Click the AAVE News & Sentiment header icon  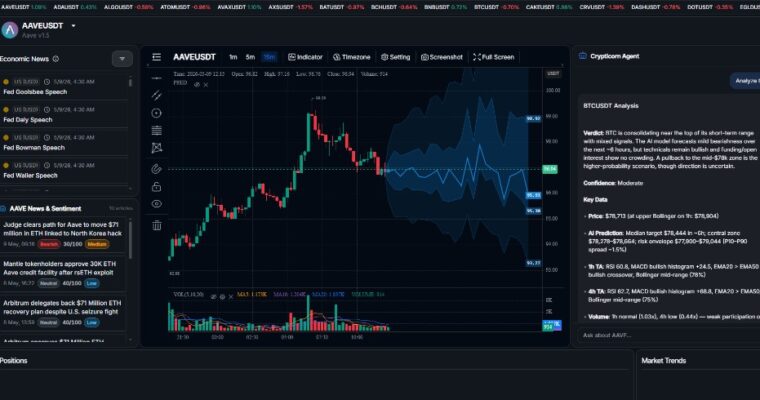3,208
